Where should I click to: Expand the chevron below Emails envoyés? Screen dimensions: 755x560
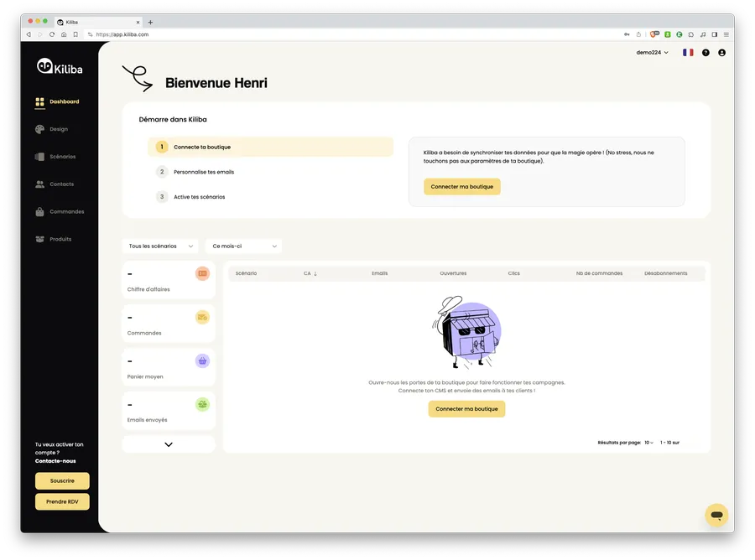(168, 443)
